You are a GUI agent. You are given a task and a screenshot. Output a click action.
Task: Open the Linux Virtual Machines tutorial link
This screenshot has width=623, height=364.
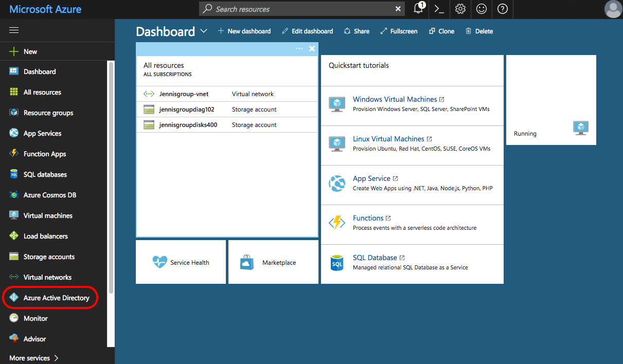[388, 139]
